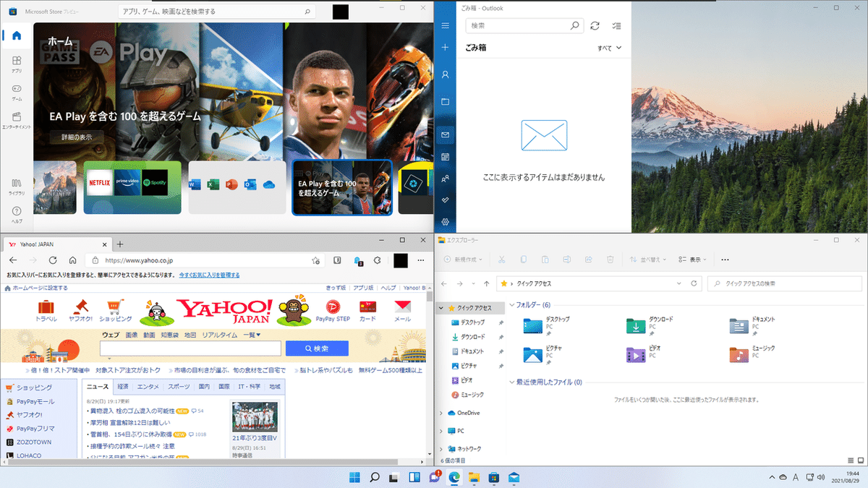Open ライブラリ in Microsoft Store sidebar
The image size is (868, 488).
[x=17, y=187]
